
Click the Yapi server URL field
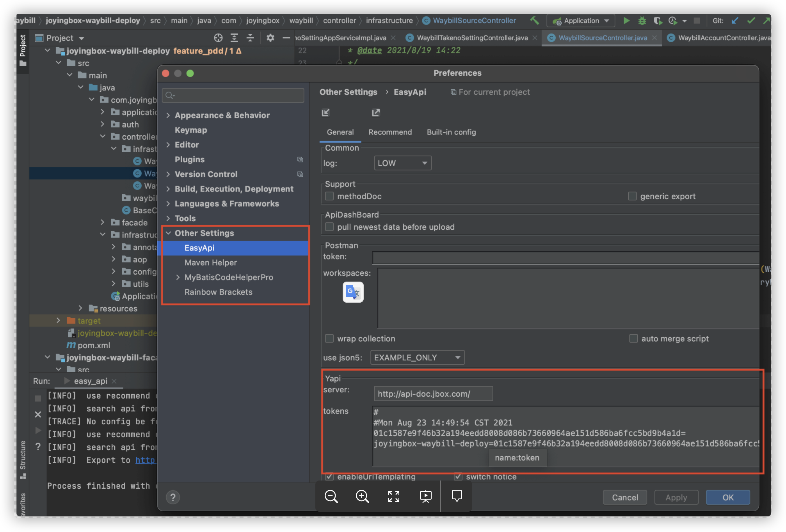click(433, 394)
